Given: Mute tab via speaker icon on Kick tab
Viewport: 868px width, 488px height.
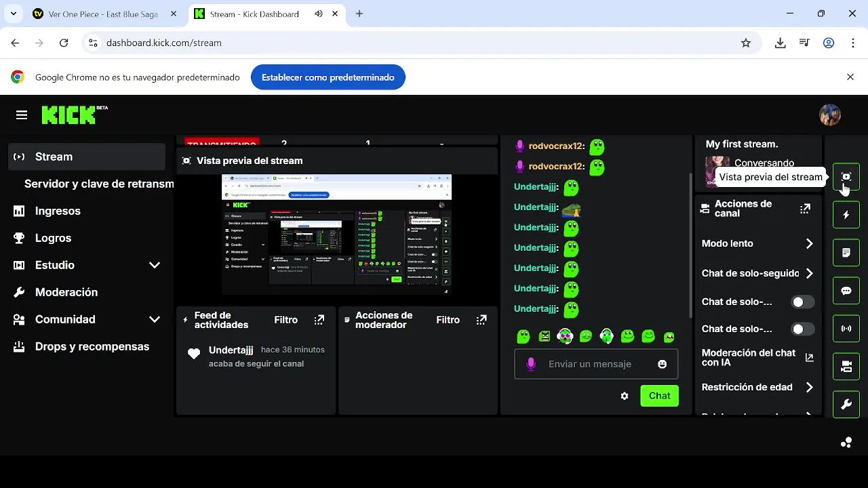Looking at the screenshot, I should click(319, 14).
